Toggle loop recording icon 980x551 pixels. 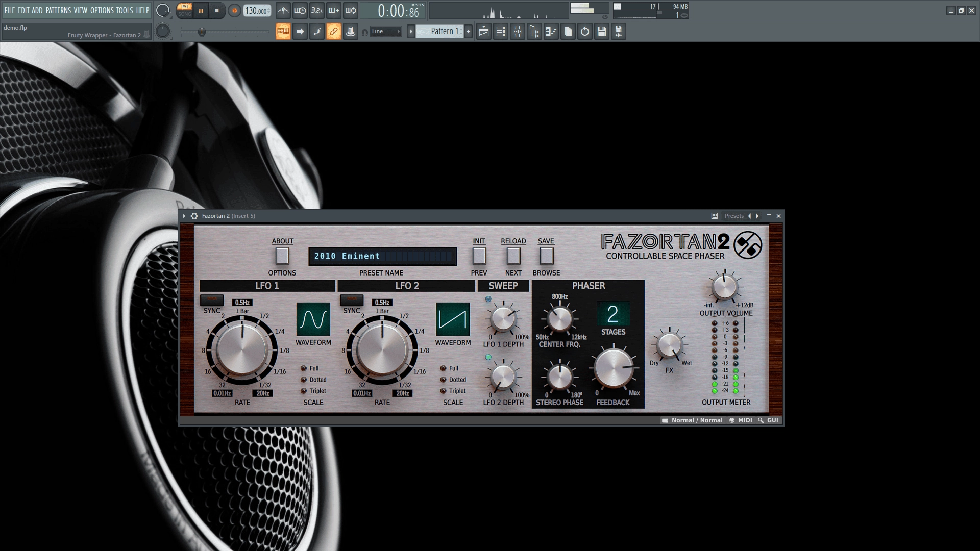click(351, 10)
